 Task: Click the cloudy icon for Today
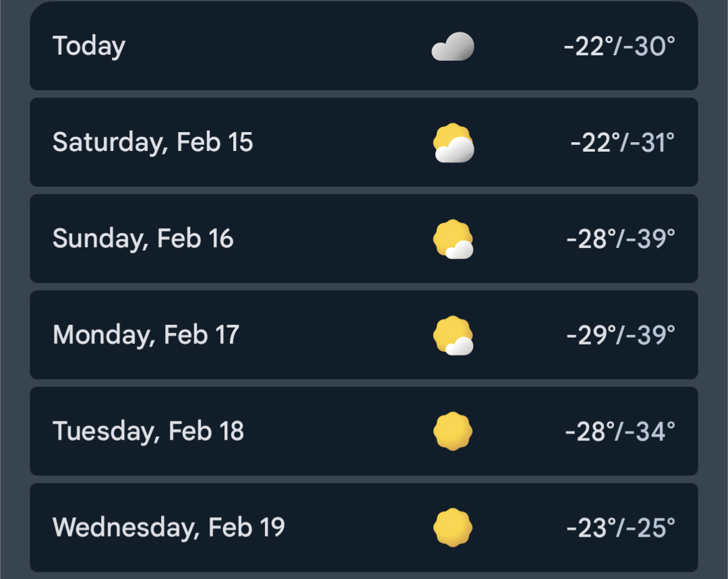pyautogui.click(x=453, y=47)
